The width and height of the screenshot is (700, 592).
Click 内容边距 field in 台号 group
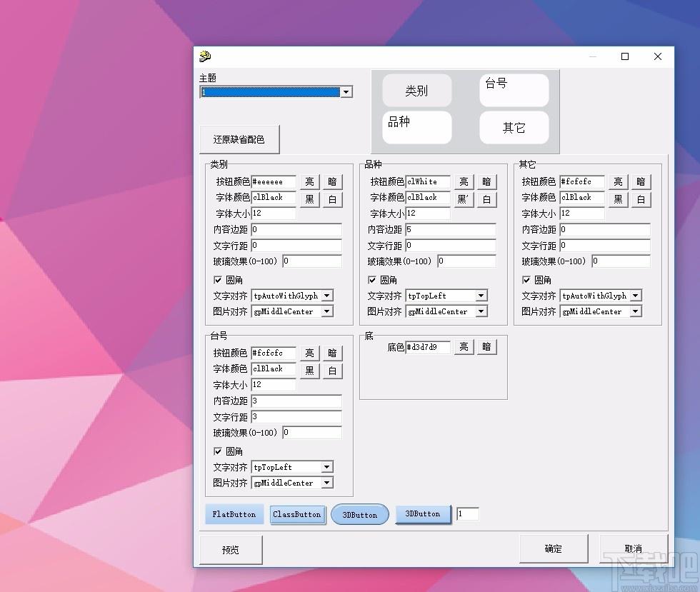coord(296,401)
